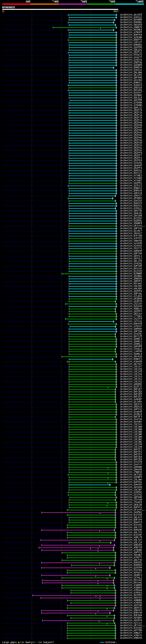Click magenta alignment bar for UniRef100_A9S5X4
This screenshot has width=146, height=644.
click(78, 620)
